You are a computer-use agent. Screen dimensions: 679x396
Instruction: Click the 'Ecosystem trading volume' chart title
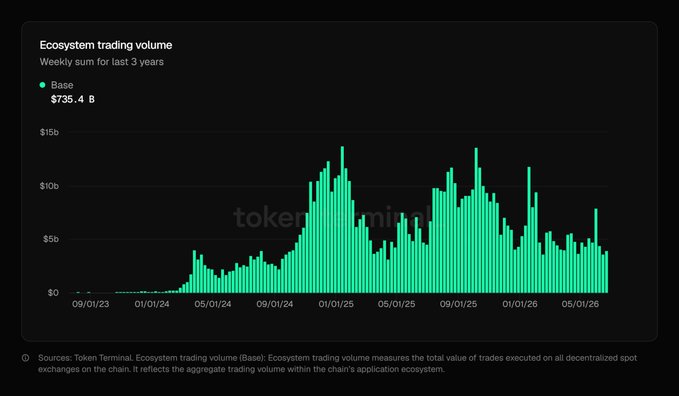106,45
